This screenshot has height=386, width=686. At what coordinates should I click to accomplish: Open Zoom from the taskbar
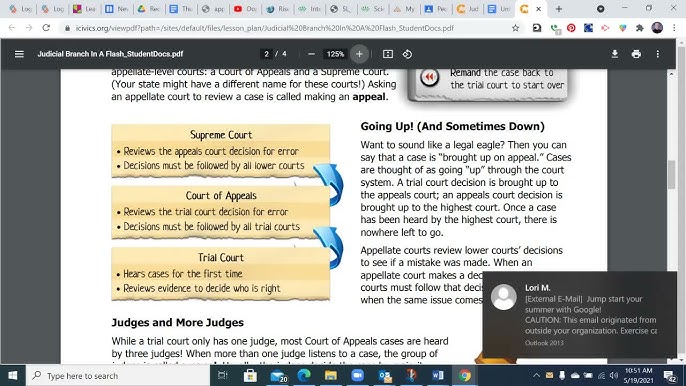tap(357, 375)
